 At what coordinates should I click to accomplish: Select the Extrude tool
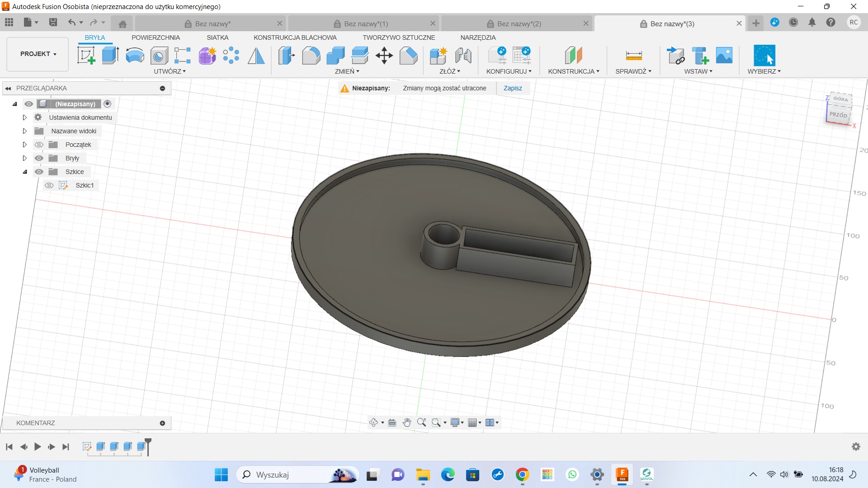click(110, 56)
